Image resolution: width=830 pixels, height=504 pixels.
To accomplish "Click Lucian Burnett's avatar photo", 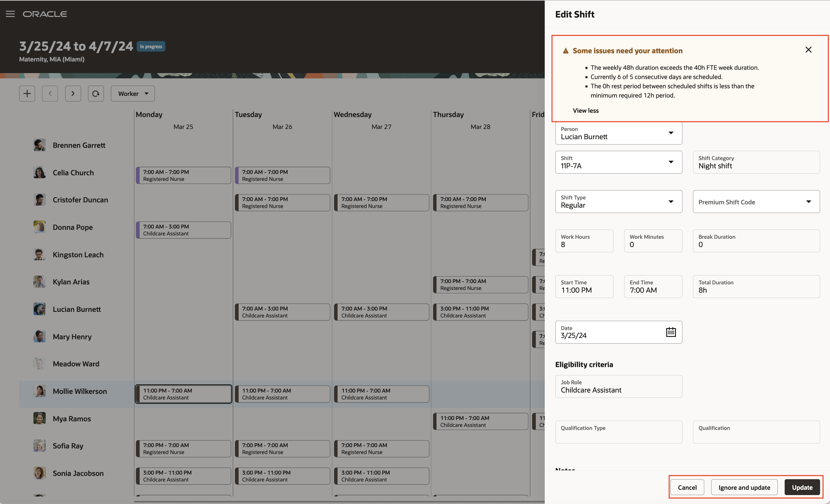I will tap(39, 309).
